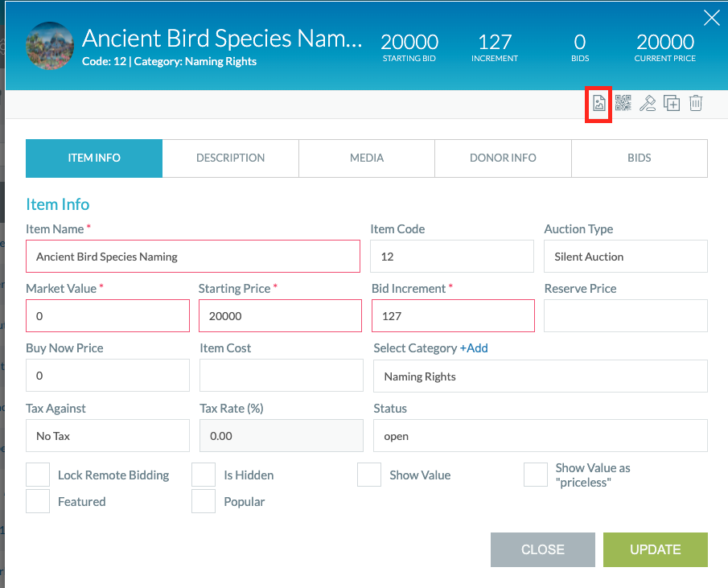This screenshot has width=728, height=588.
Task: Open the Auction Type dropdown
Action: tap(626, 257)
